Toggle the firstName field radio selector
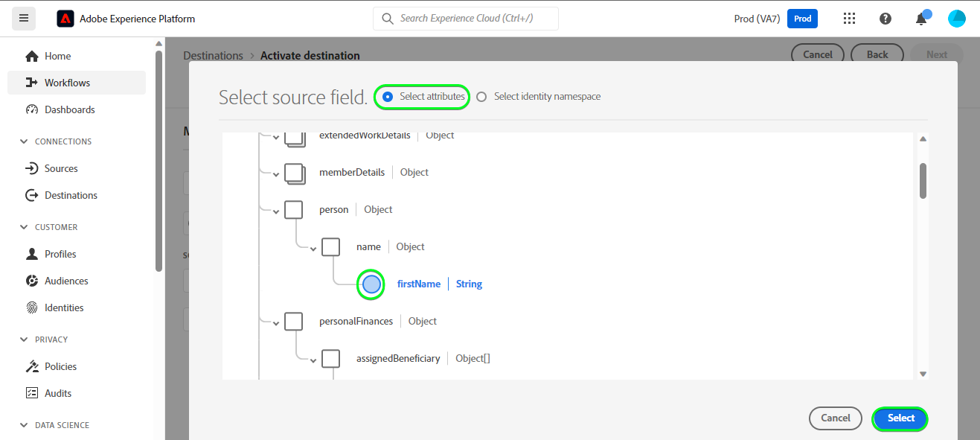The image size is (980, 440). pyautogui.click(x=371, y=284)
